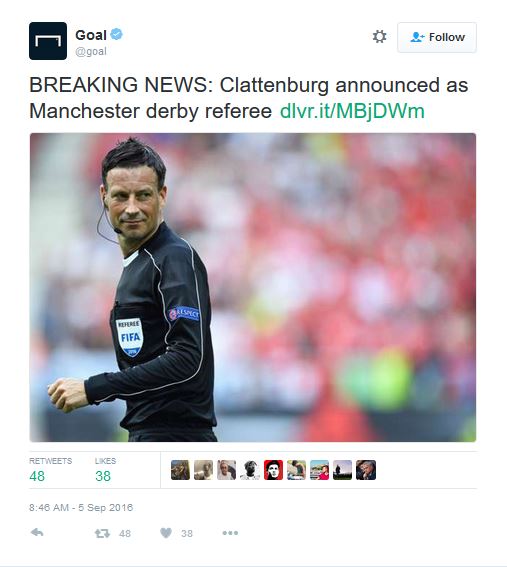Screen dimensions: 507x567
Task: Open the @goal handle
Action: (x=91, y=51)
